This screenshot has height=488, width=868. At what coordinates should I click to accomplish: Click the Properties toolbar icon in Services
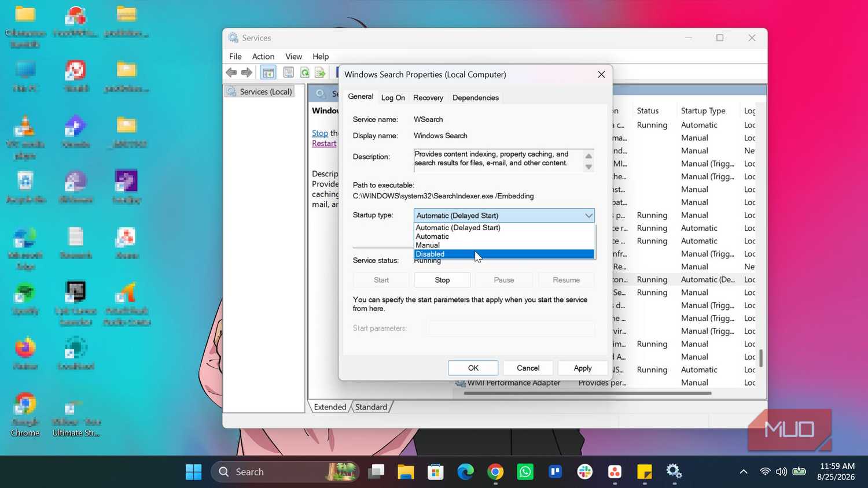pos(288,72)
